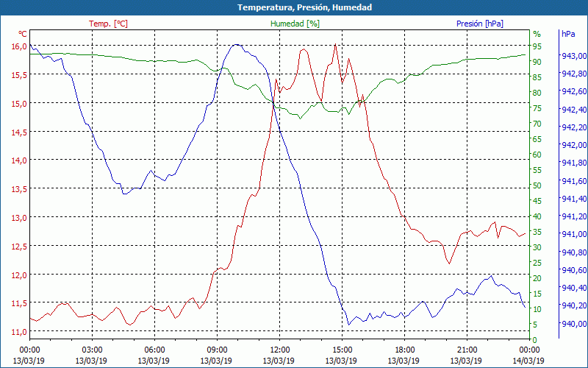Click the 40 humidity axis value
588x368 pixels.
click(x=537, y=216)
